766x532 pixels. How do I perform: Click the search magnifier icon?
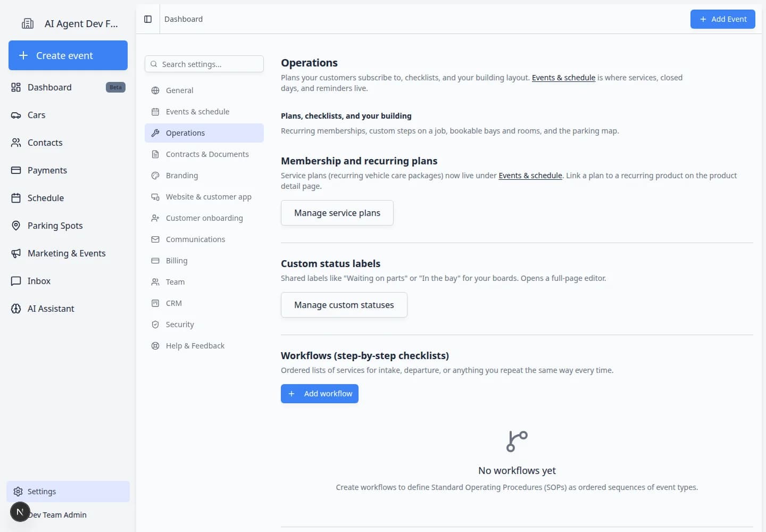click(154, 64)
